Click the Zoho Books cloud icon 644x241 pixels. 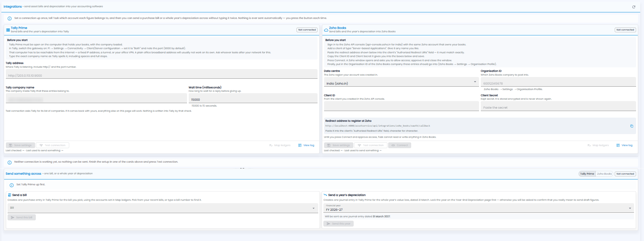click(326, 30)
